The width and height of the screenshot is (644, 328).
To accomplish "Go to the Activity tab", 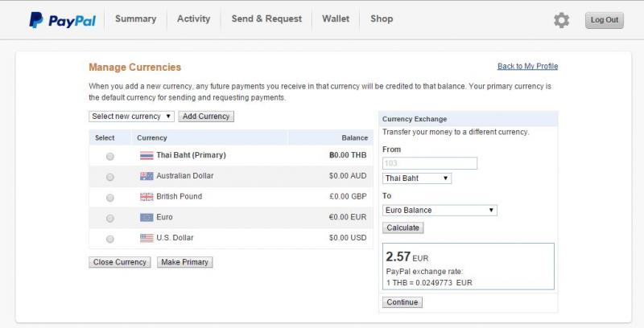I will (193, 19).
